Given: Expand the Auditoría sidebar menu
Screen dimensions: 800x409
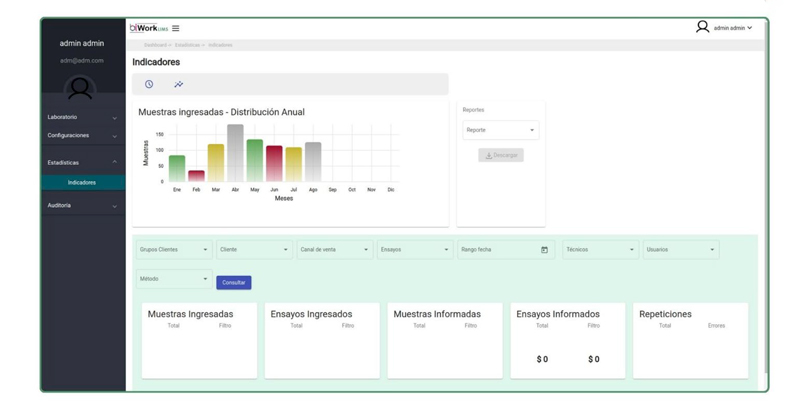Looking at the screenshot, I should [x=83, y=206].
